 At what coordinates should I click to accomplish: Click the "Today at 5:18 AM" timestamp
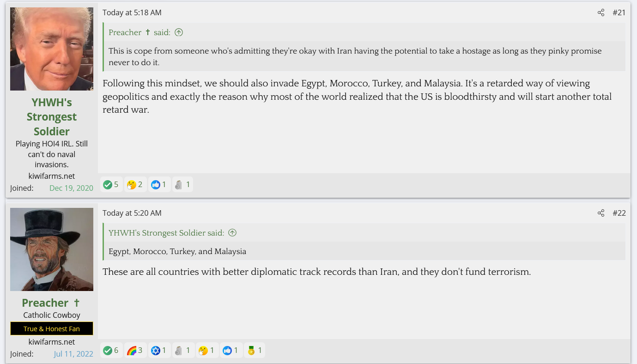tap(132, 12)
